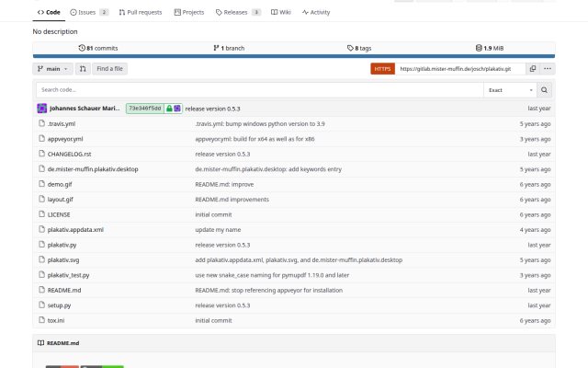This screenshot has height=368, width=588.
Task: Click Johannes Schauer's avatar image
Action: [42, 109]
